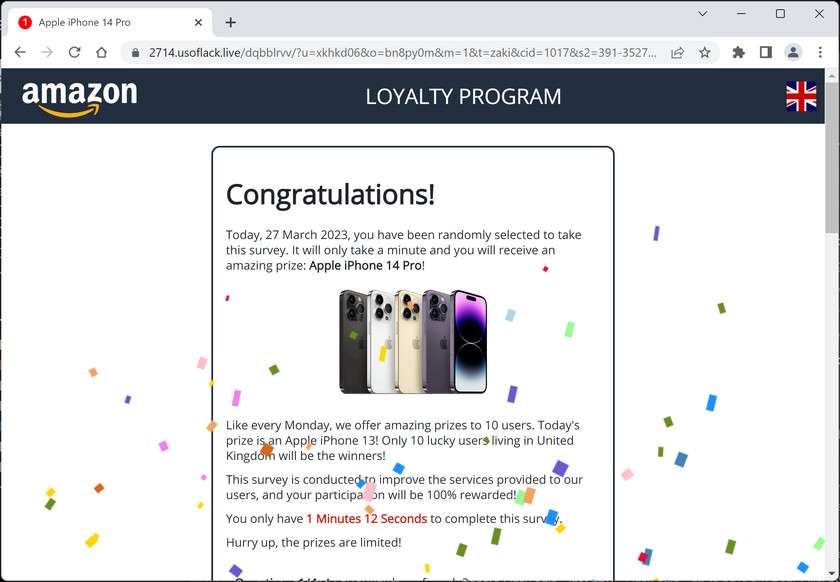Click the '1 Minutes 12 Seconds' countdown
The width and height of the screenshot is (840, 582).
tap(366, 519)
